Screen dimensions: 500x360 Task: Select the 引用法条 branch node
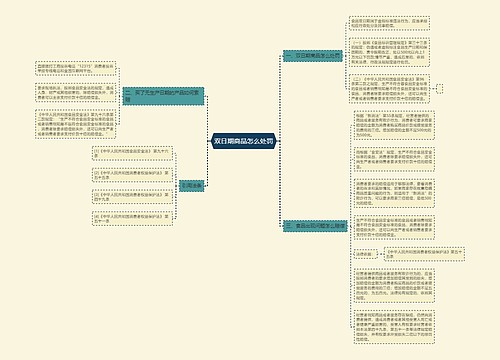pyautogui.click(x=192, y=186)
